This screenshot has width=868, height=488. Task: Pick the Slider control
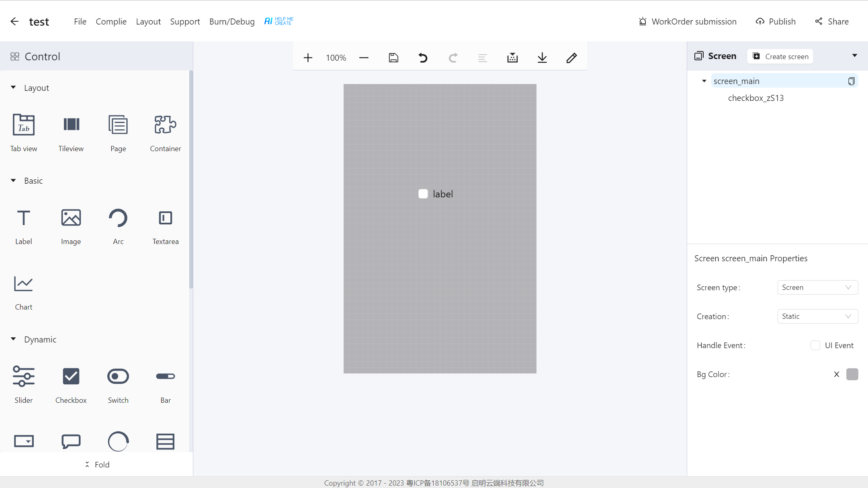(24, 384)
